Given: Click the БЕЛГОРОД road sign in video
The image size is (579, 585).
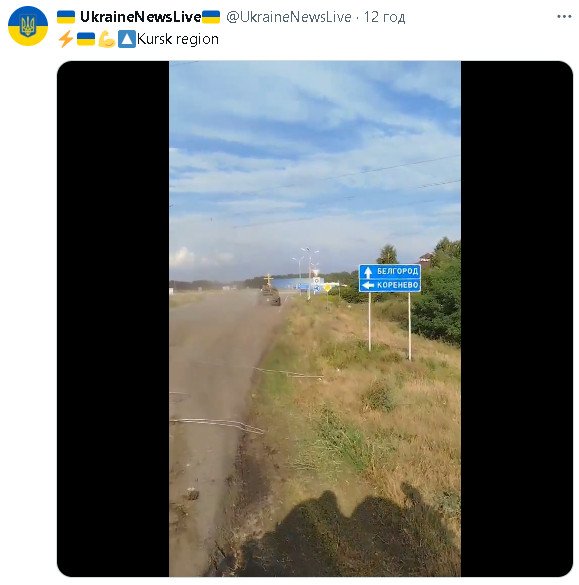Looking at the screenshot, I should [389, 271].
